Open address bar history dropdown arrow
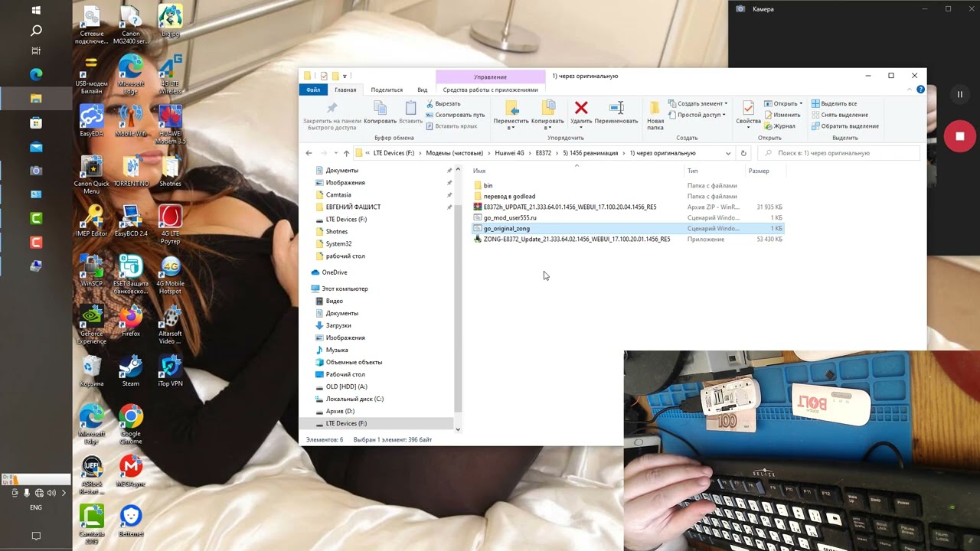Viewport: 980px width, 551px height. (x=728, y=153)
